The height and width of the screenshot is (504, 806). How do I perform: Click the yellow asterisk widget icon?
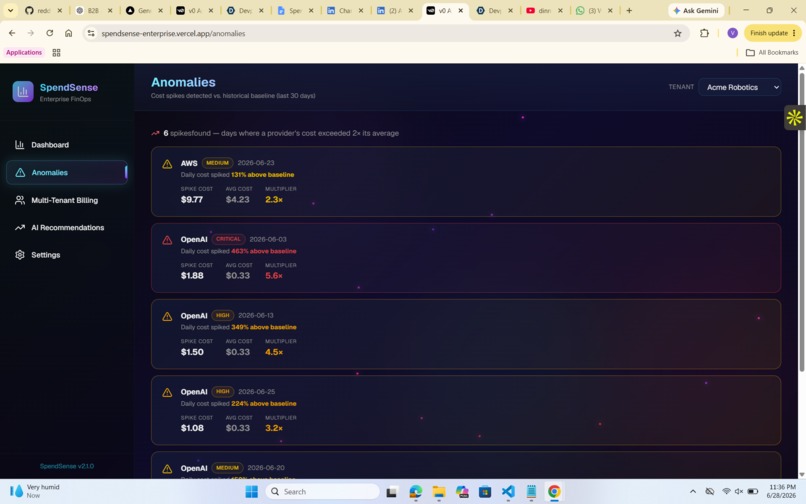click(x=794, y=118)
